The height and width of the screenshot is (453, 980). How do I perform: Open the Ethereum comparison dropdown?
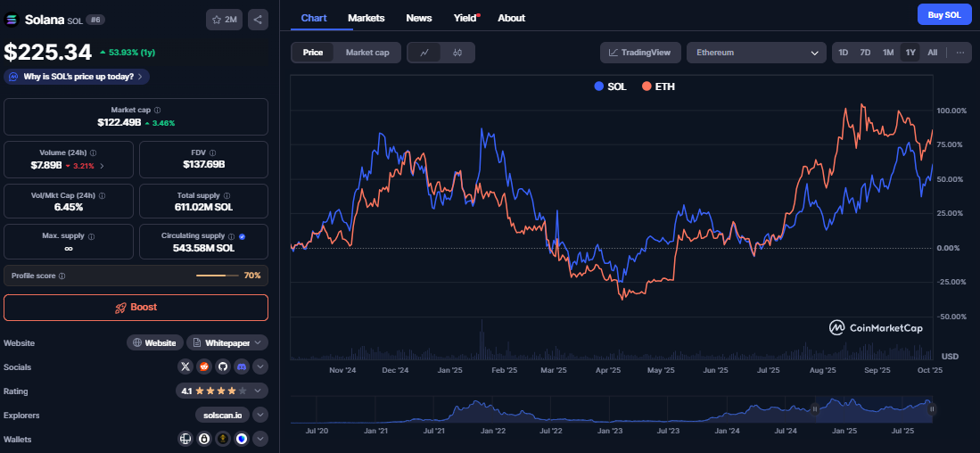tap(757, 53)
